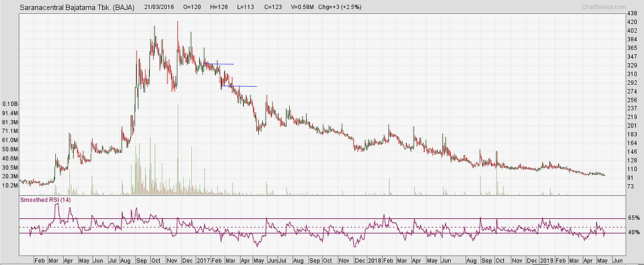Select the blue trend line near 329 level
The width and height of the screenshot is (644, 265).
[218, 64]
